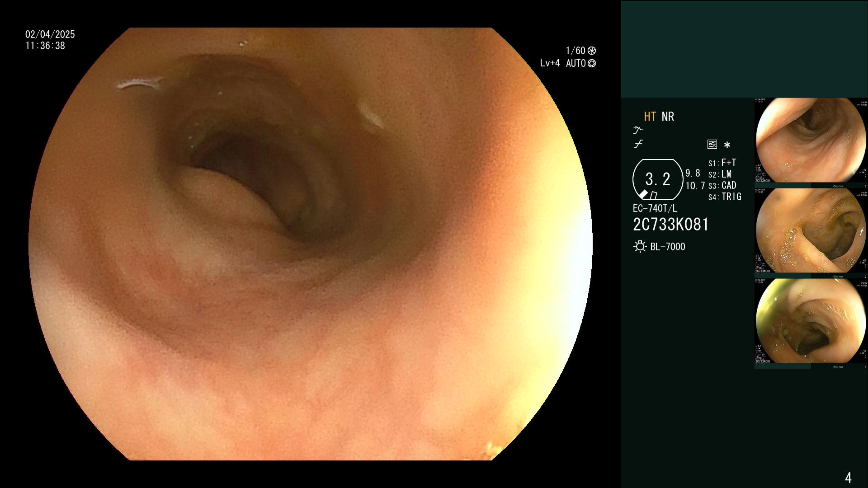Click the 9.8 diameter value
The image size is (868, 488).
693,173
